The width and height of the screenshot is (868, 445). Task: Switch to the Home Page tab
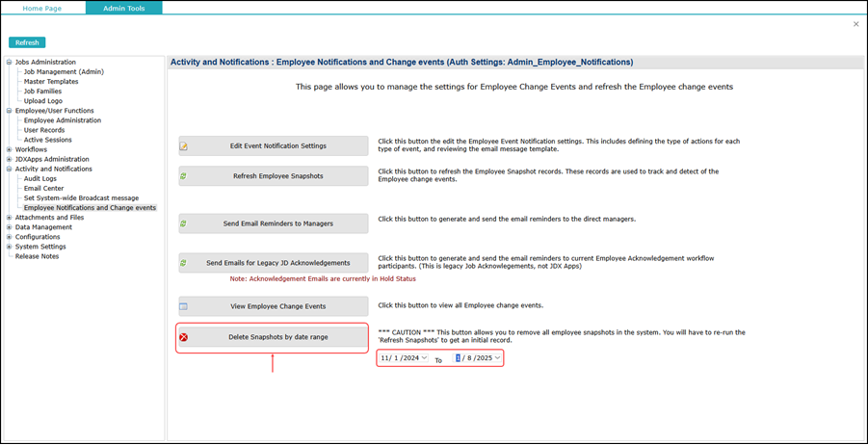click(42, 8)
